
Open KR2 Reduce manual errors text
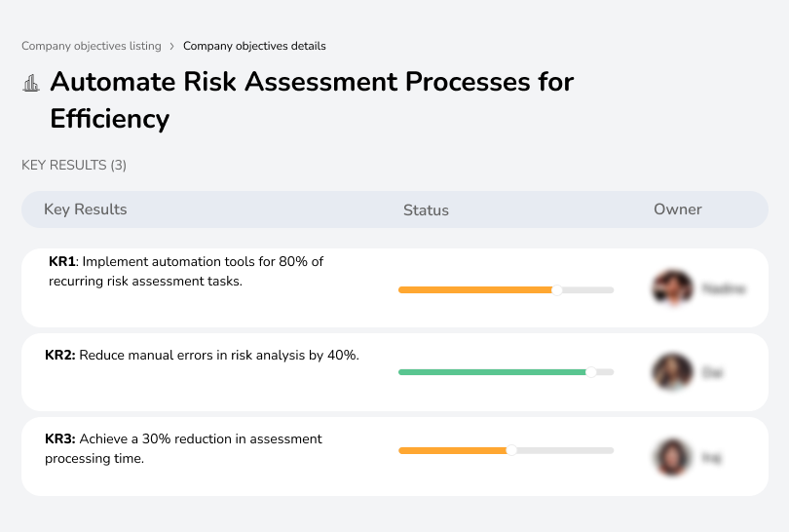click(x=202, y=355)
